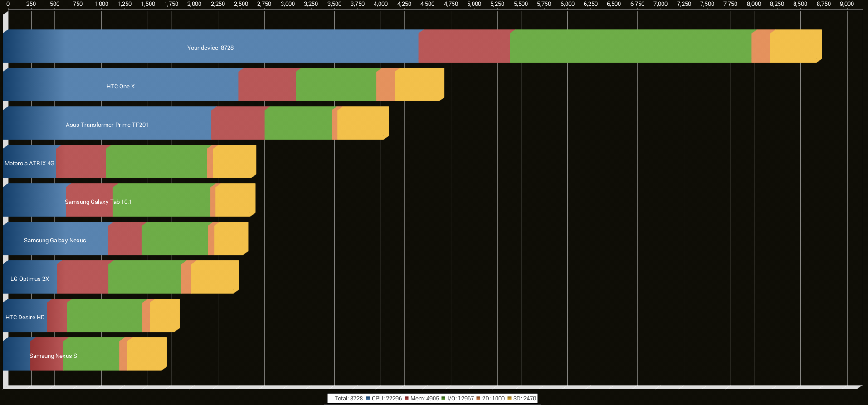Click the 'LG Optimus 2X' label
This screenshot has height=405, width=868.
[29, 279]
